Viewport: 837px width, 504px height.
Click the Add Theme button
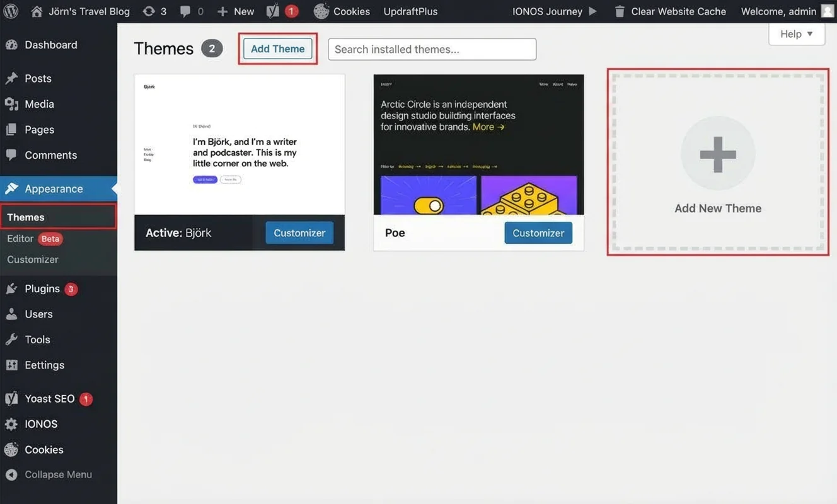[277, 48]
